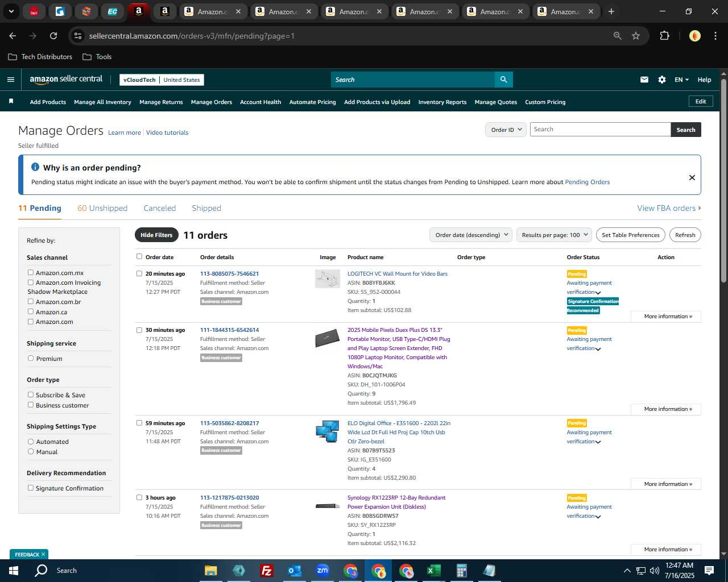Click the Amazon Seller Central logo
The height and width of the screenshot is (582, 728).
coord(66,80)
